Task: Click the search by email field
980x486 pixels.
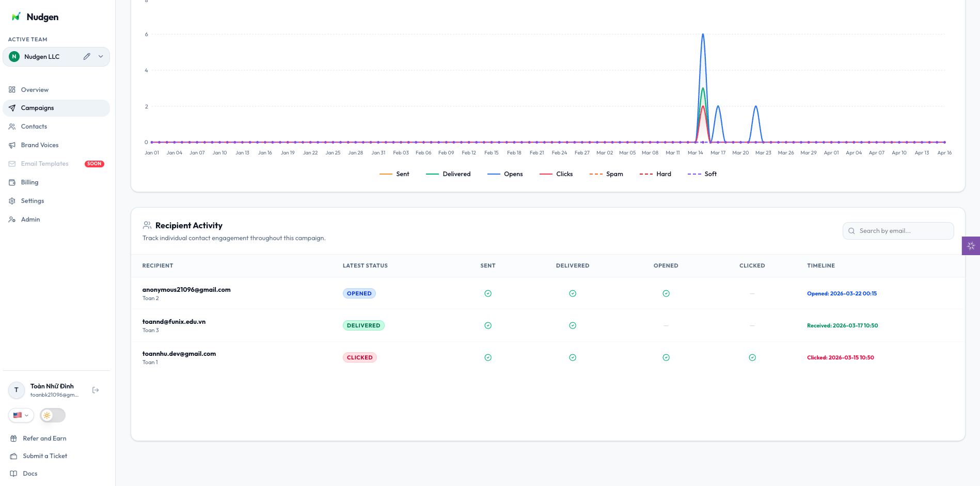Action: click(x=898, y=231)
